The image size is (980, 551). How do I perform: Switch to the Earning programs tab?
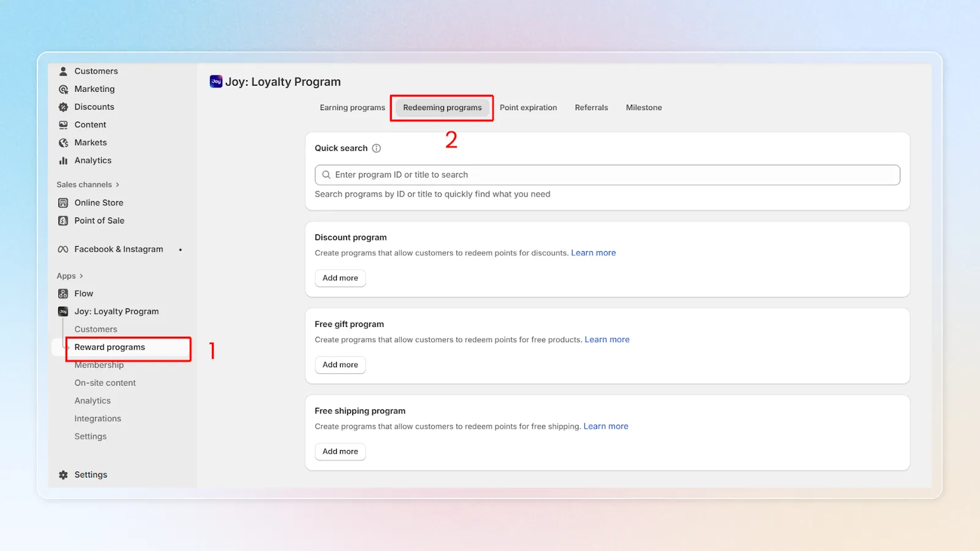[x=352, y=108]
